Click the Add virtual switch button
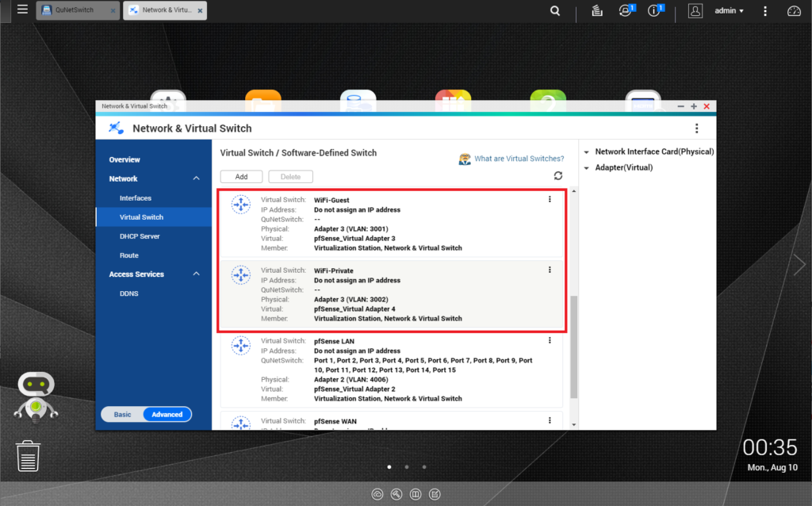Viewport: 812px width, 506px height. coord(241,177)
